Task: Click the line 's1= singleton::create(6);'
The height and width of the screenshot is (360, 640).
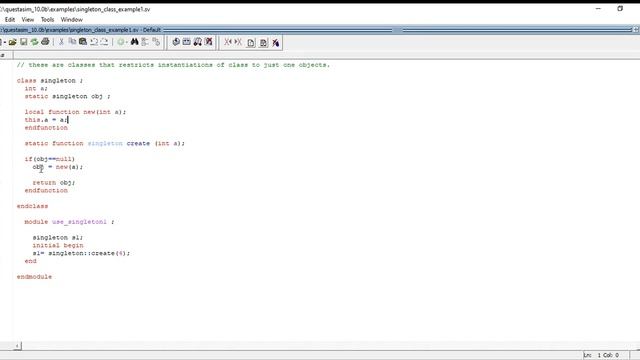Action: 81,253
